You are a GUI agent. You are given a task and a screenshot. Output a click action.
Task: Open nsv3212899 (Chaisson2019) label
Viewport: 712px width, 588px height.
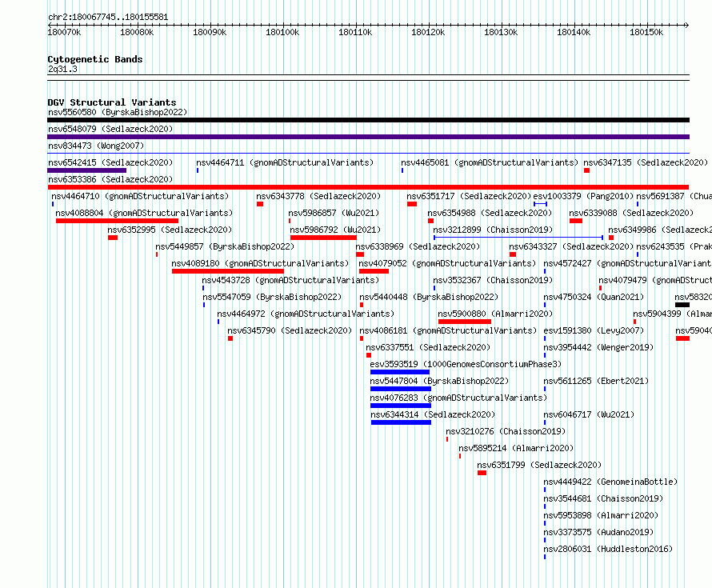493,230
